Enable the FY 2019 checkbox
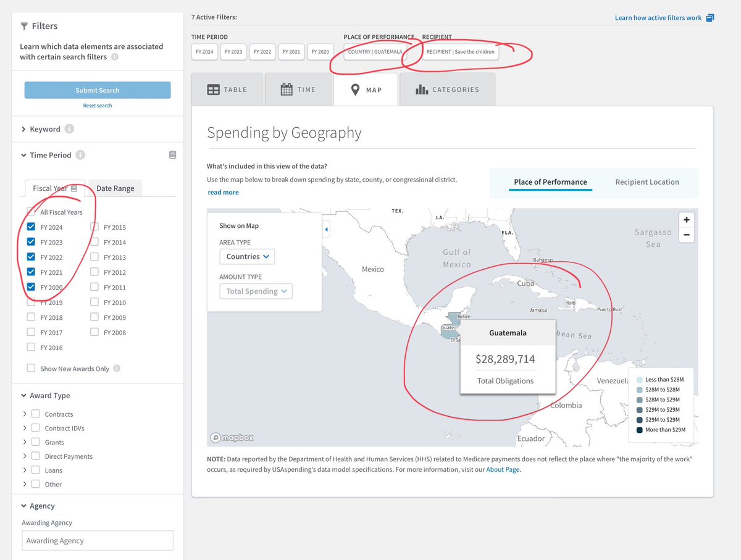The width and height of the screenshot is (741, 560). pyautogui.click(x=31, y=303)
